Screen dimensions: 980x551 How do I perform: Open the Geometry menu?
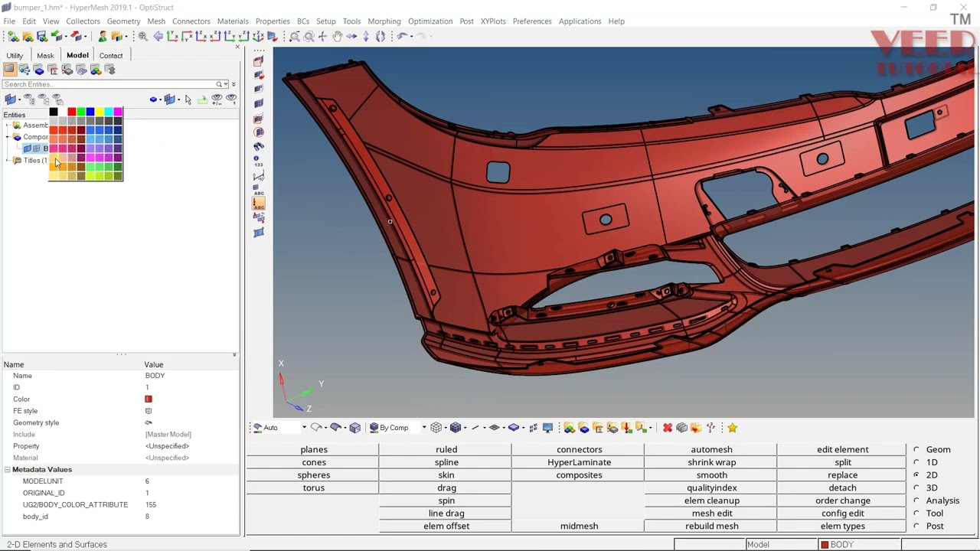point(123,21)
